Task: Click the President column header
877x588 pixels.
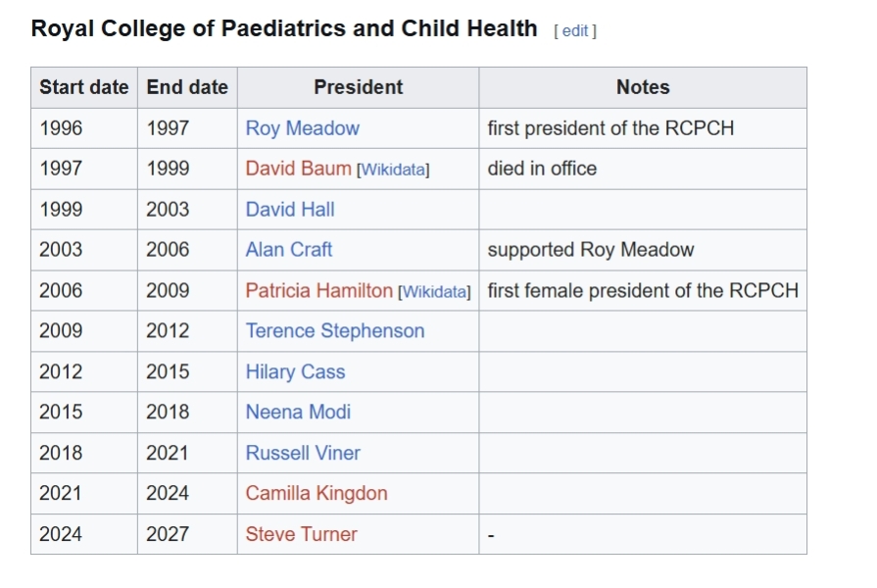Action: [358, 87]
